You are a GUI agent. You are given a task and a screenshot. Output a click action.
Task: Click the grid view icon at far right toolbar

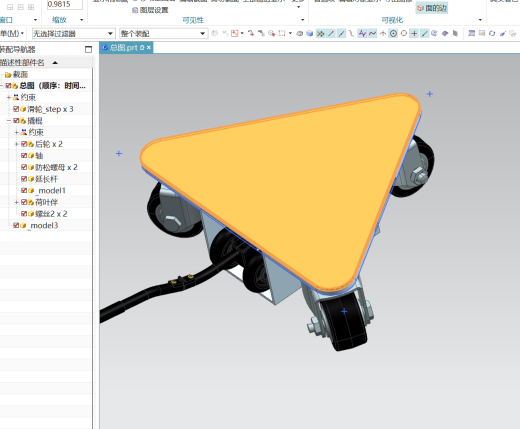click(x=472, y=33)
